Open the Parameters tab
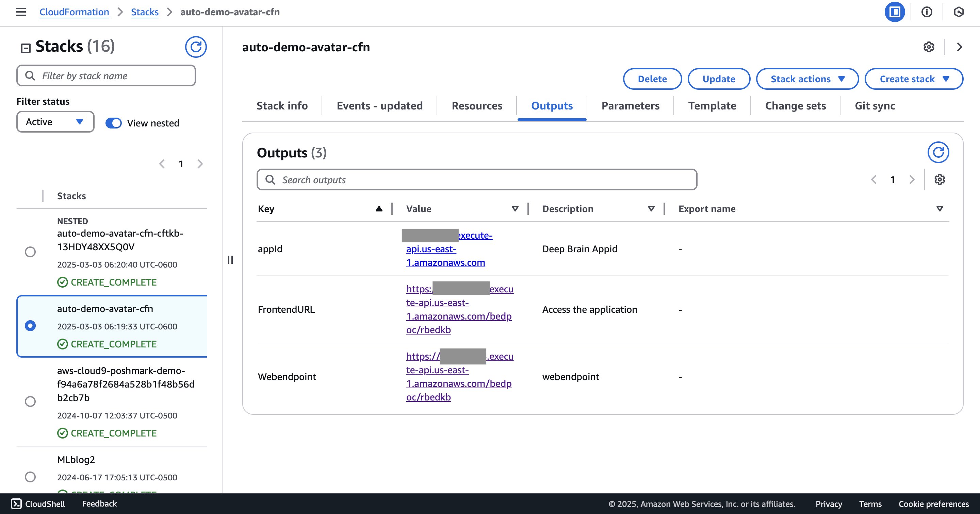This screenshot has width=980, height=514. [630, 105]
